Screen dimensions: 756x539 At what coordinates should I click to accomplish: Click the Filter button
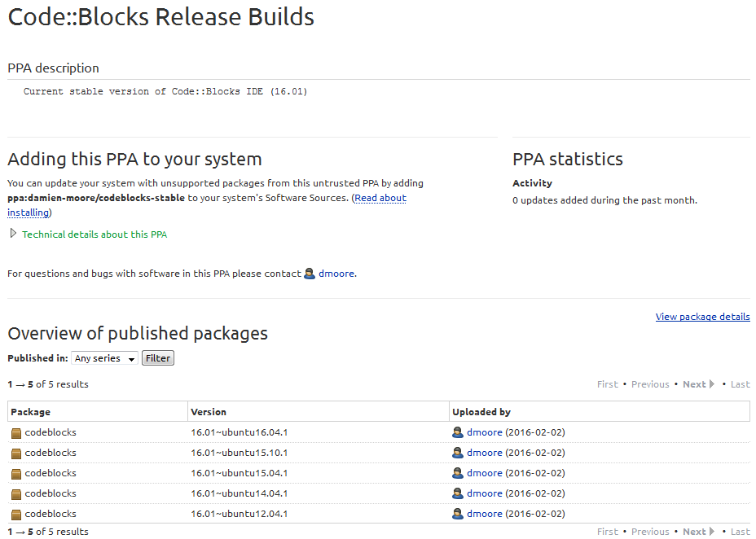pyautogui.click(x=158, y=358)
